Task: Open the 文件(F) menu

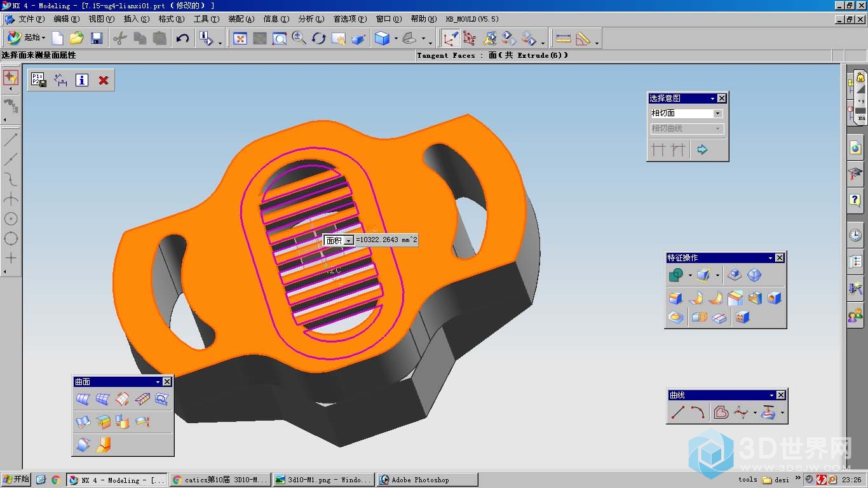Action: [x=31, y=19]
